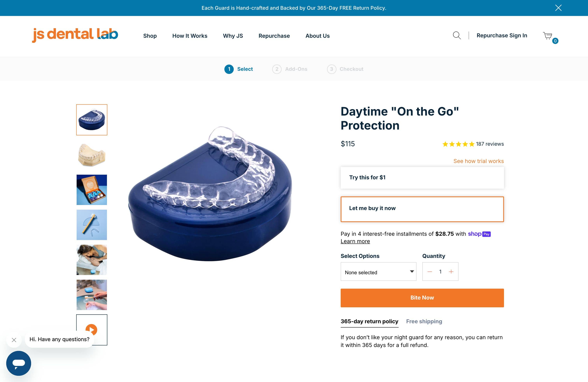Select the teeth mold thumbnail
Screen dimensions: 588x382
pyautogui.click(x=92, y=155)
